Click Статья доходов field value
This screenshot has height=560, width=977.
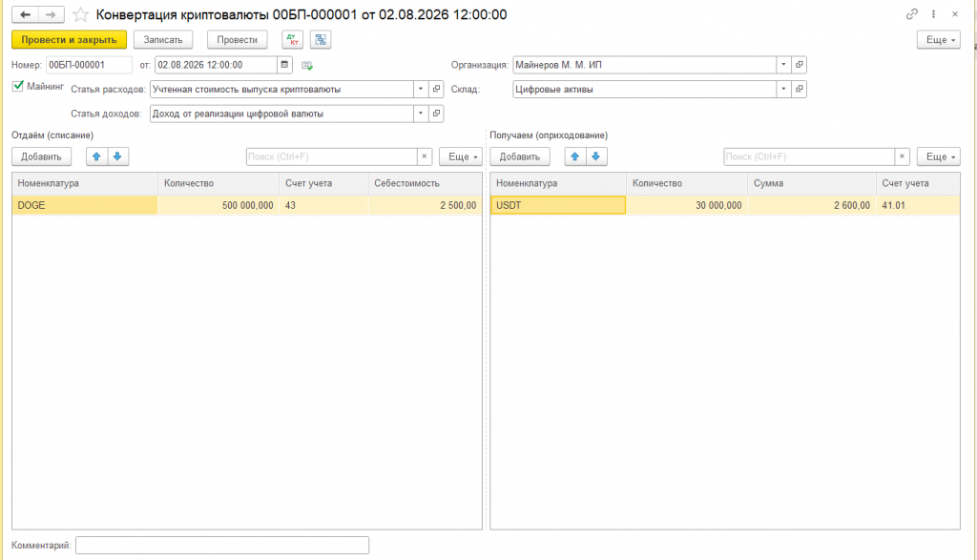(x=281, y=114)
